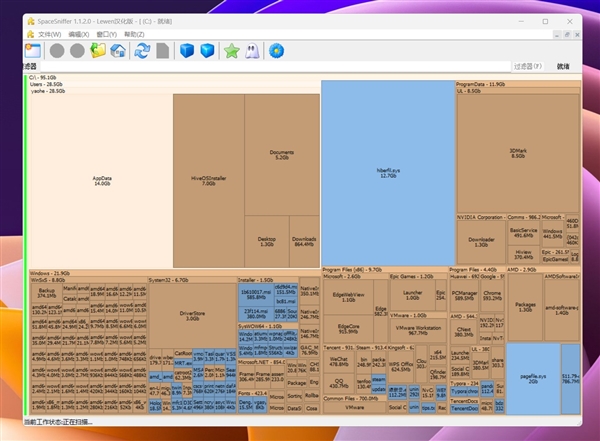Start new master scan with refresh arrows
This screenshot has height=441, width=600.
coord(142,50)
